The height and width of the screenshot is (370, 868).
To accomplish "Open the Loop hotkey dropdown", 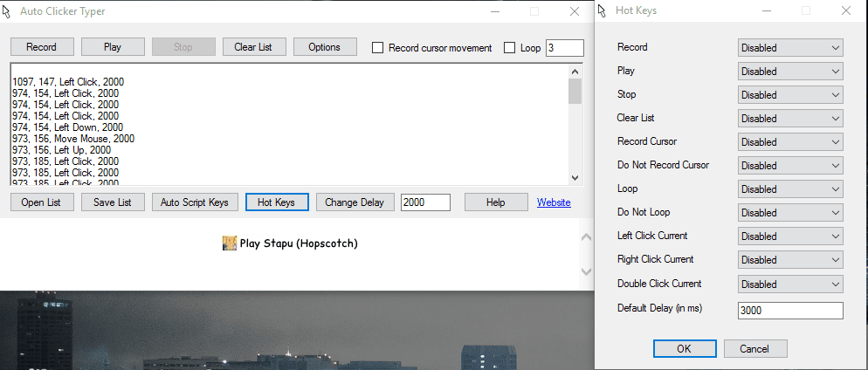I will pos(790,189).
